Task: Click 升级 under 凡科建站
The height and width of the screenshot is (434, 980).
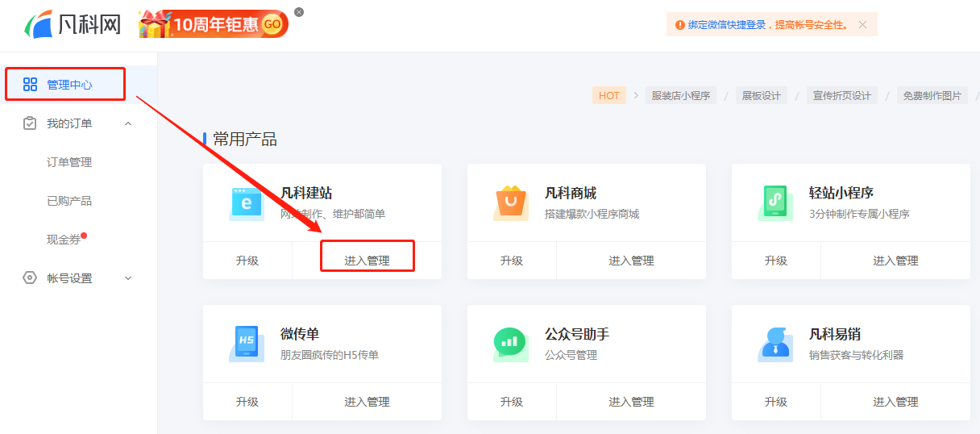Action: click(247, 261)
